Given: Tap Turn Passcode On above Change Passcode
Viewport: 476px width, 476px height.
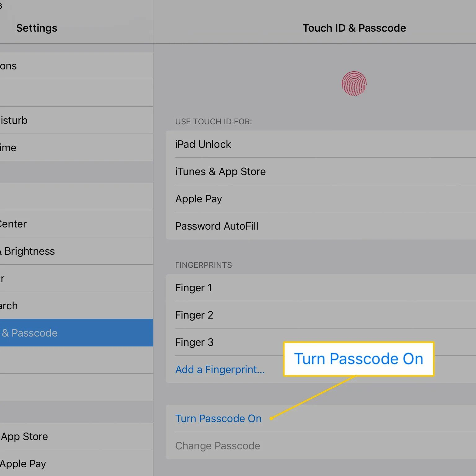Looking at the screenshot, I should [218, 418].
